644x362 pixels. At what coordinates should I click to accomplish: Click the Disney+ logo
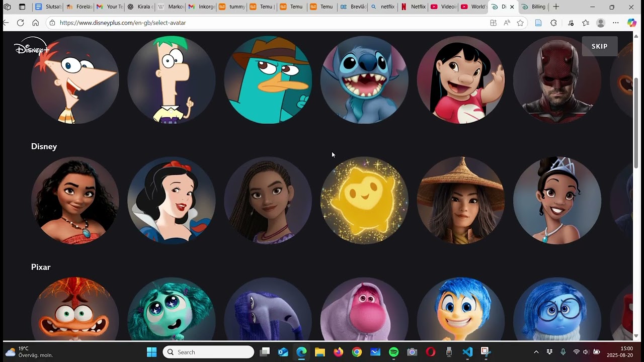(x=31, y=47)
